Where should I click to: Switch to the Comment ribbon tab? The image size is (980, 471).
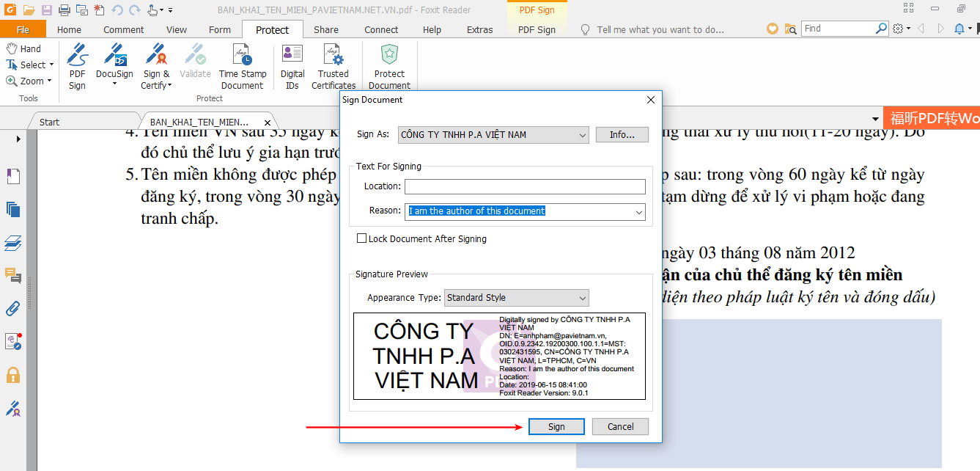point(124,29)
